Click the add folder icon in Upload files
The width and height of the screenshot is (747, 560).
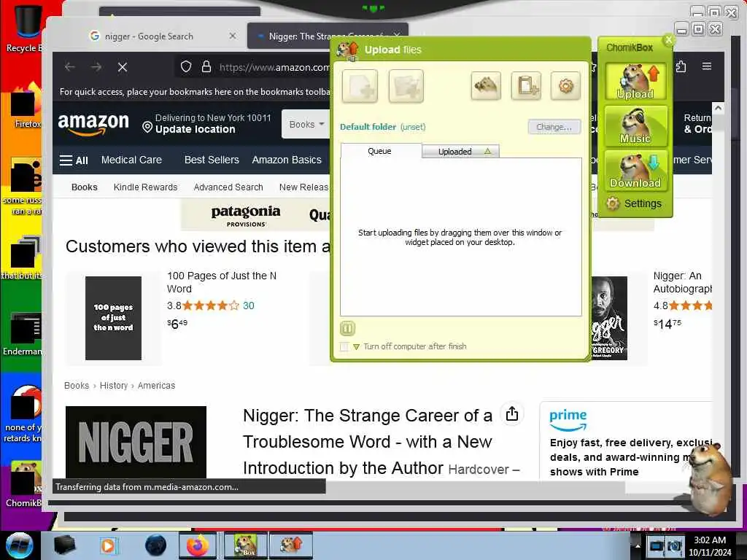406,86
